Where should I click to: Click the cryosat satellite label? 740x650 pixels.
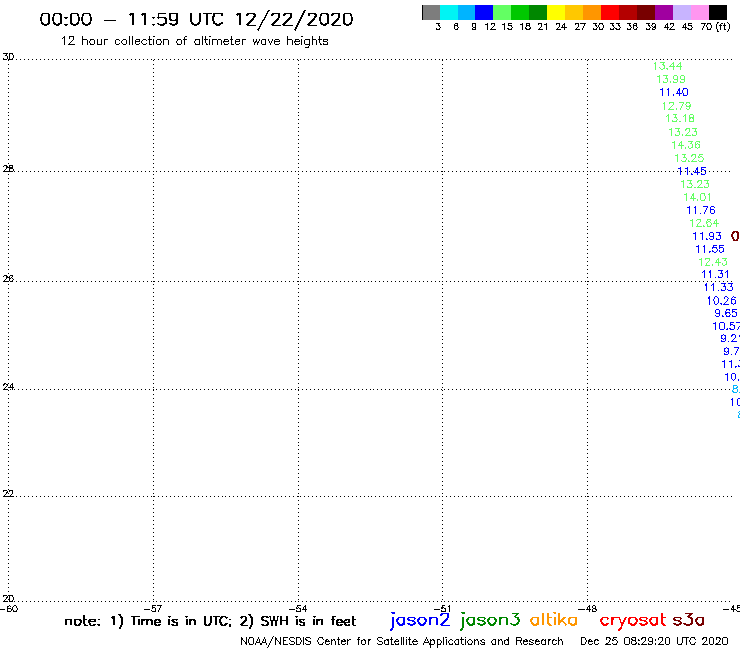[633, 620]
